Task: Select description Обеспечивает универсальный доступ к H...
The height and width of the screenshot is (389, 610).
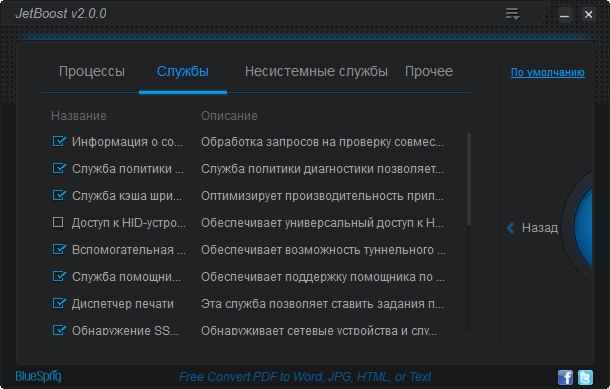Action: coord(322,223)
